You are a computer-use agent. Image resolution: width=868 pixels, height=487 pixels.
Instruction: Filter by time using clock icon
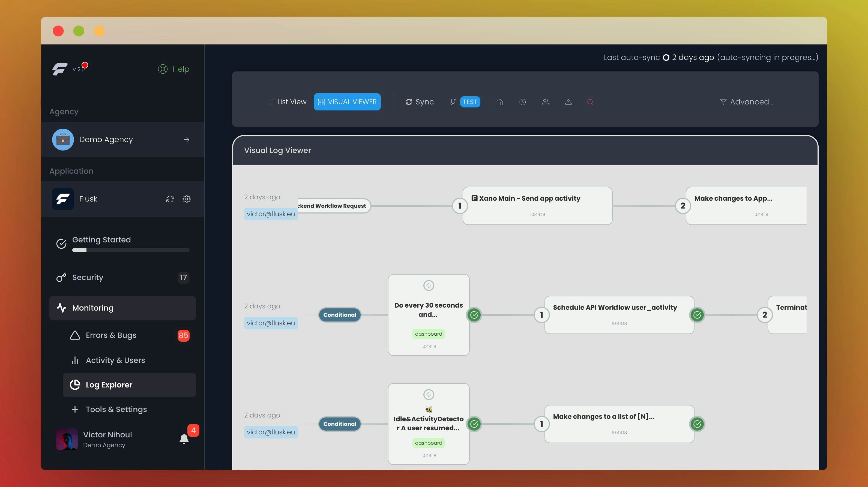coord(523,102)
